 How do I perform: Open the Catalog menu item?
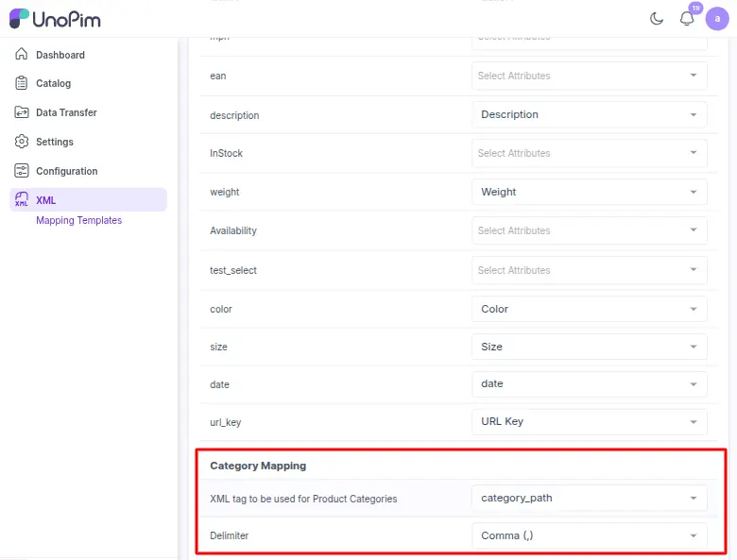click(x=53, y=83)
